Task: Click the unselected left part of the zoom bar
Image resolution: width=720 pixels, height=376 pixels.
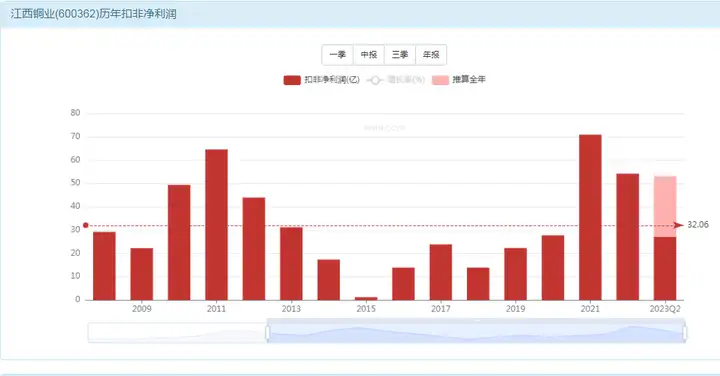Action: pyautogui.click(x=177, y=333)
